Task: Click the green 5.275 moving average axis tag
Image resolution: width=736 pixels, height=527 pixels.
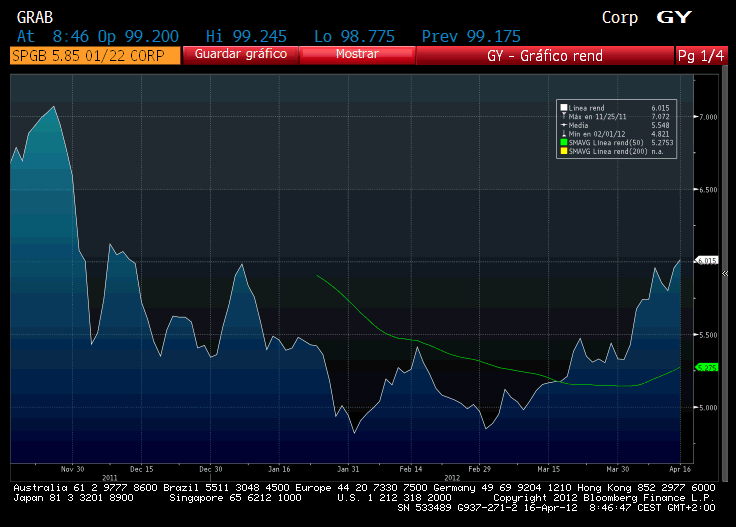Action: 706,367
